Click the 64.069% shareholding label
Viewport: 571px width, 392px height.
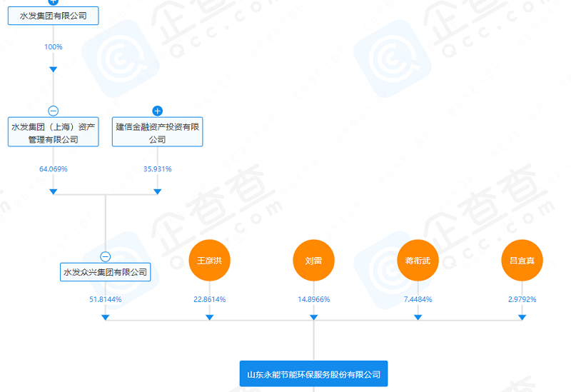tap(53, 169)
